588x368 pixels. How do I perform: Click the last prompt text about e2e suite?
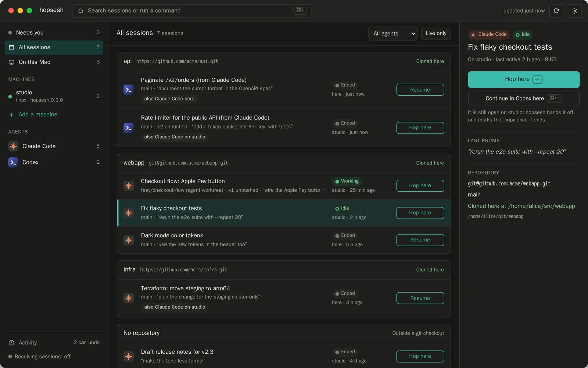517,152
